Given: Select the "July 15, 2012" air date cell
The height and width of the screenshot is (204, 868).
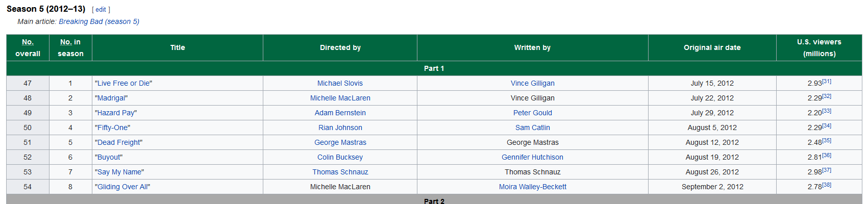Looking at the screenshot, I should 712,83.
